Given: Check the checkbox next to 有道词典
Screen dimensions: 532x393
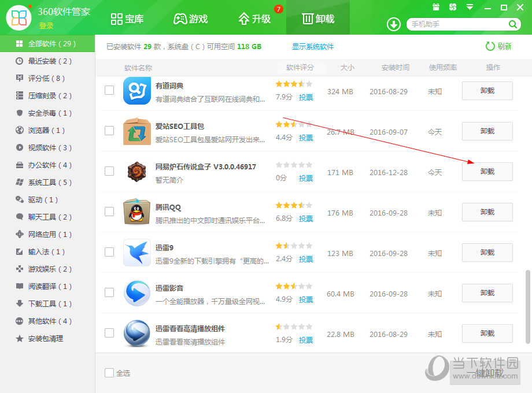Looking at the screenshot, I should coord(109,91).
